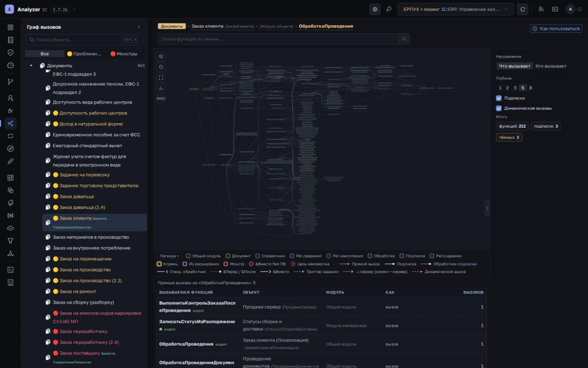This screenshot has height=368, width=588.
Task: Zoom in on the call graph
Action: (x=161, y=56)
